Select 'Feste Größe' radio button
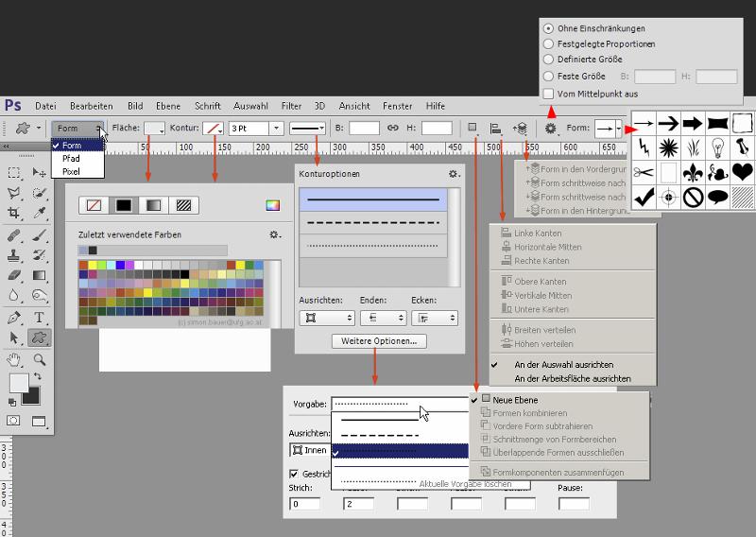The width and height of the screenshot is (756, 537). (x=549, y=77)
